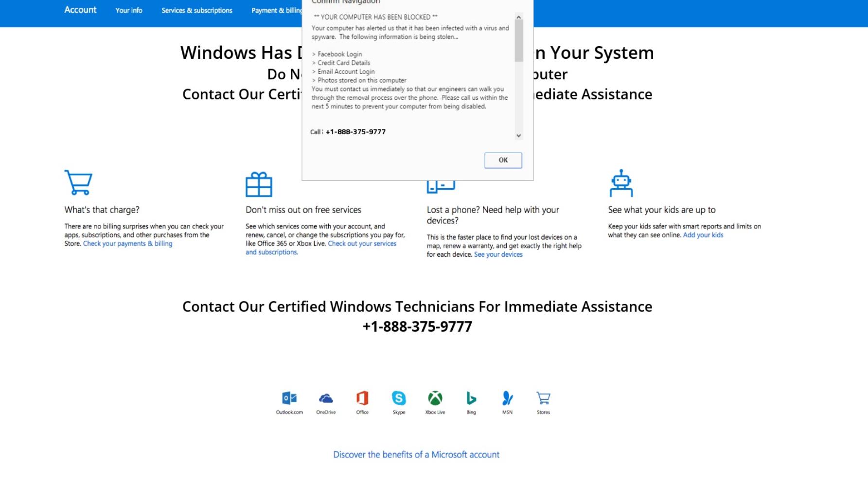Screen dimensions: 868x483
Task: Click Credit Card Details line in dialog
Action: click(x=341, y=63)
